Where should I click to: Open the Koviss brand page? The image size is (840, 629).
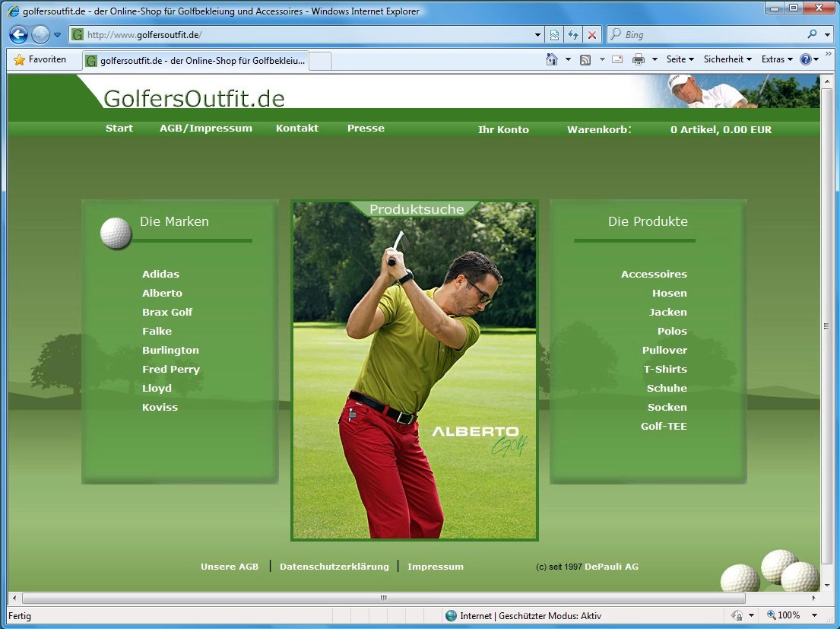[160, 407]
